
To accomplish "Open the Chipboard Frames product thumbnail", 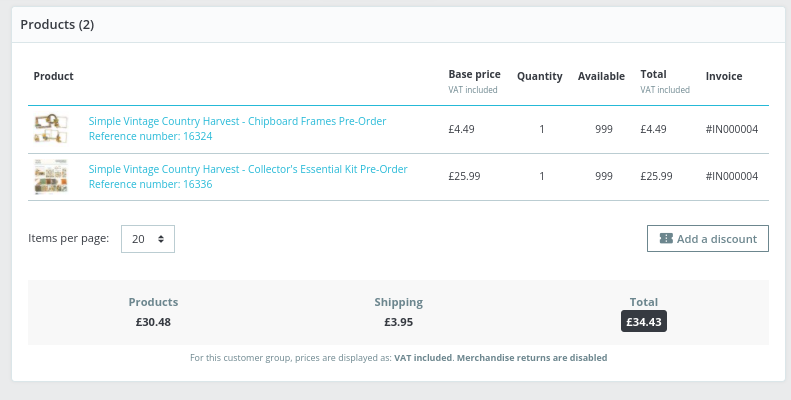I will click(50, 128).
